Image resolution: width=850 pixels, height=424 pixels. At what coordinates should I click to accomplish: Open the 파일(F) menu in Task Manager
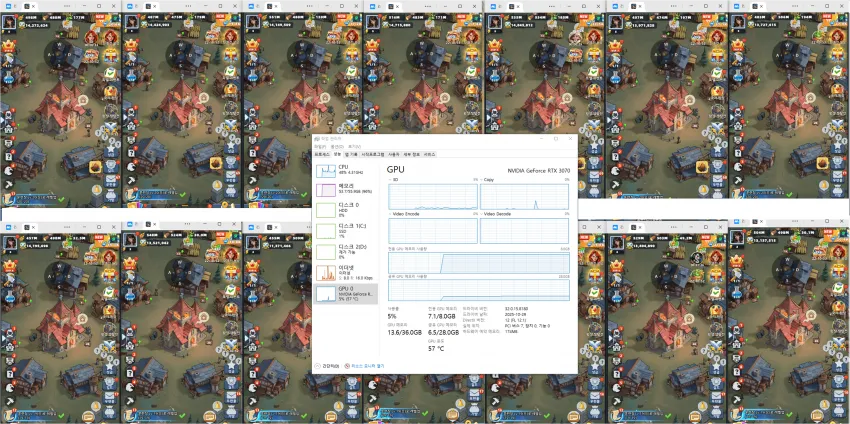320,146
